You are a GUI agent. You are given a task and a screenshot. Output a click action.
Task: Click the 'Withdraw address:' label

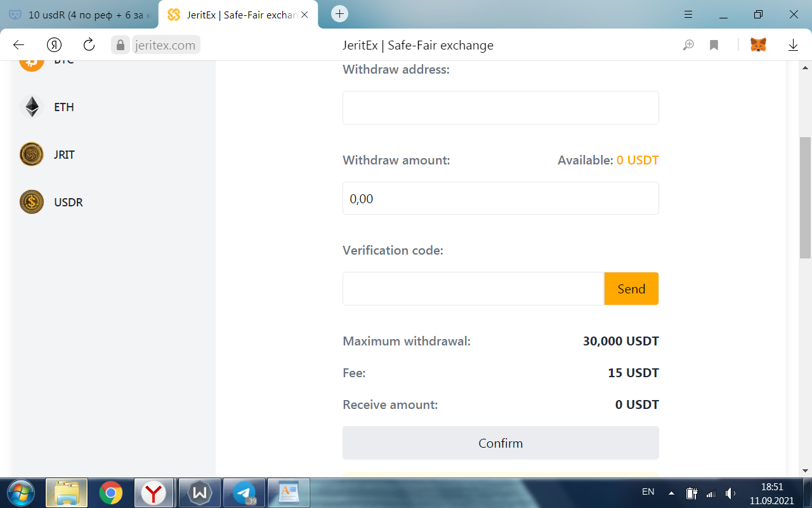[x=396, y=70]
